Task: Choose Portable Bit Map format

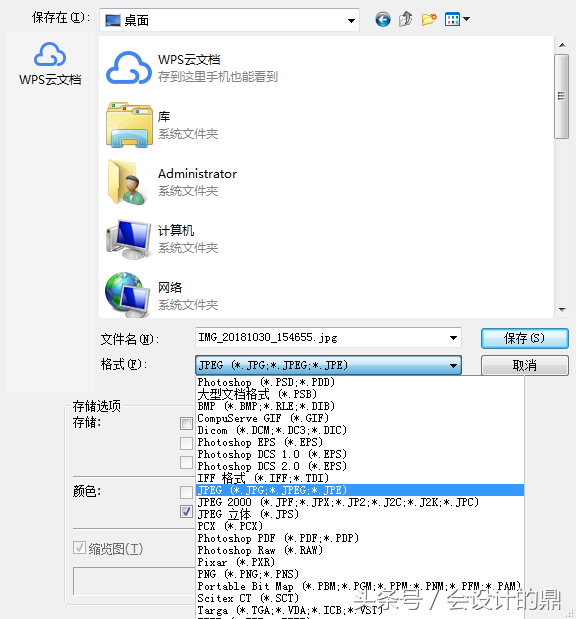Action: coord(360,586)
